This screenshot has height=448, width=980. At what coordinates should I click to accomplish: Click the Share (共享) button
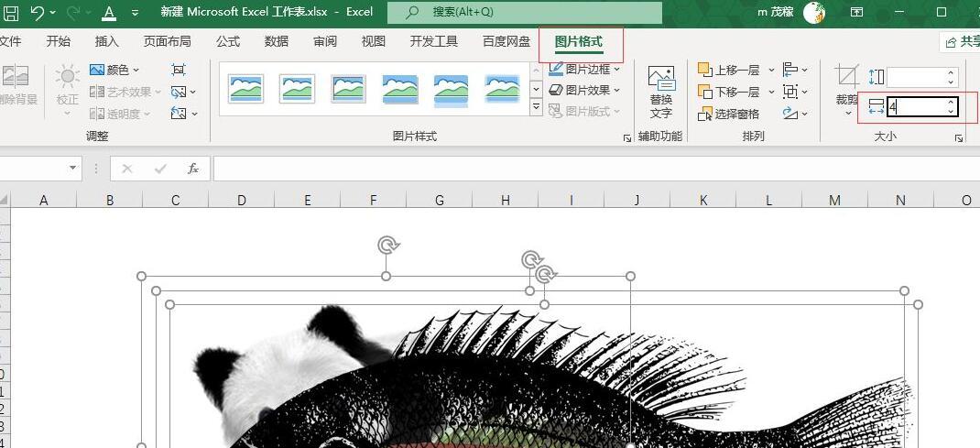click(x=962, y=42)
